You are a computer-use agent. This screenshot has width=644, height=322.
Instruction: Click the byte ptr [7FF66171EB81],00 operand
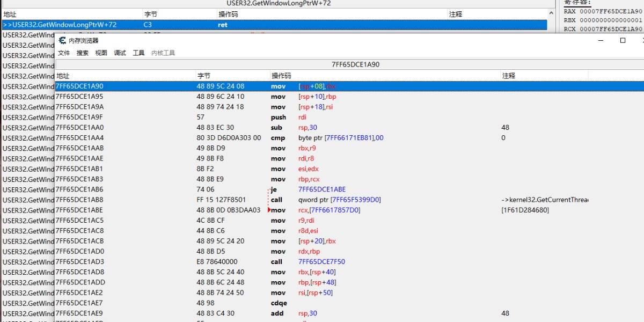point(341,138)
